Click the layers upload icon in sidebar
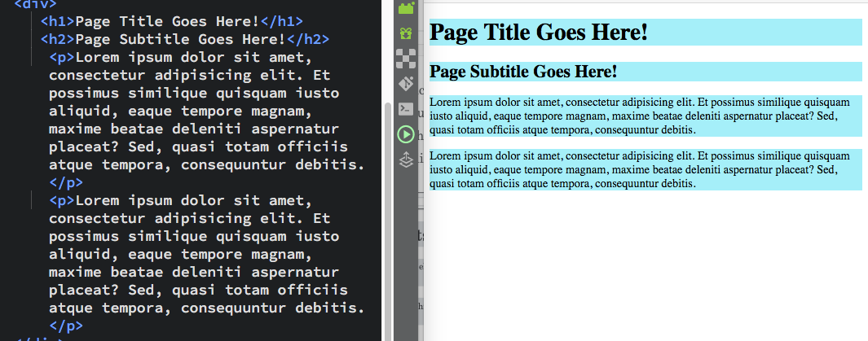 click(407, 160)
